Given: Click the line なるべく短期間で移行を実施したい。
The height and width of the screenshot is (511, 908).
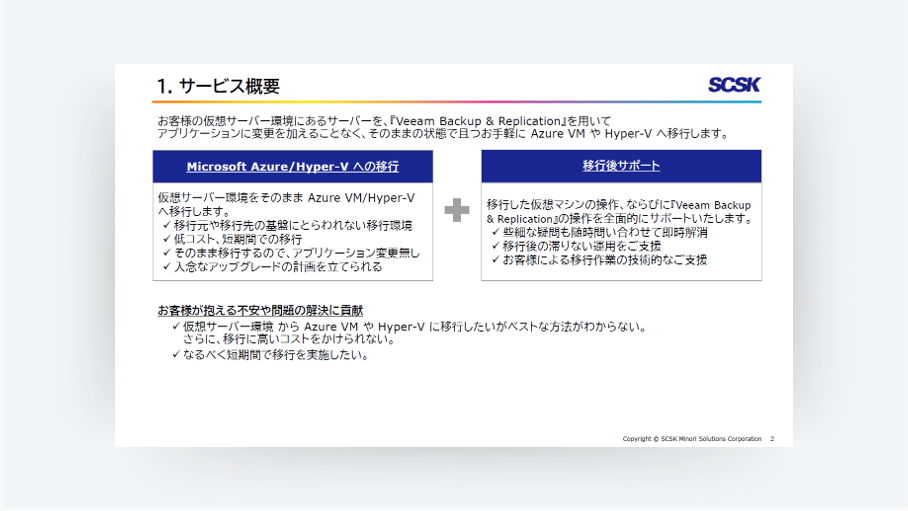Looking at the screenshot, I should click(x=276, y=355).
